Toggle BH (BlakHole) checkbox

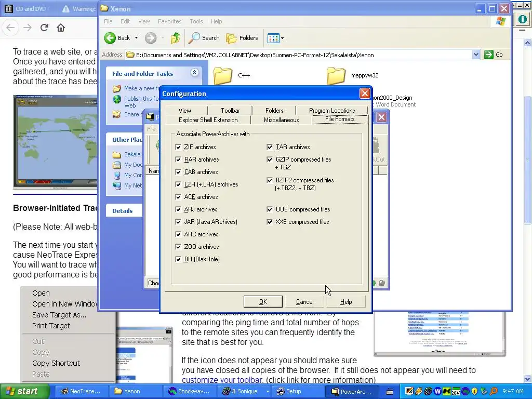(x=178, y=259)
